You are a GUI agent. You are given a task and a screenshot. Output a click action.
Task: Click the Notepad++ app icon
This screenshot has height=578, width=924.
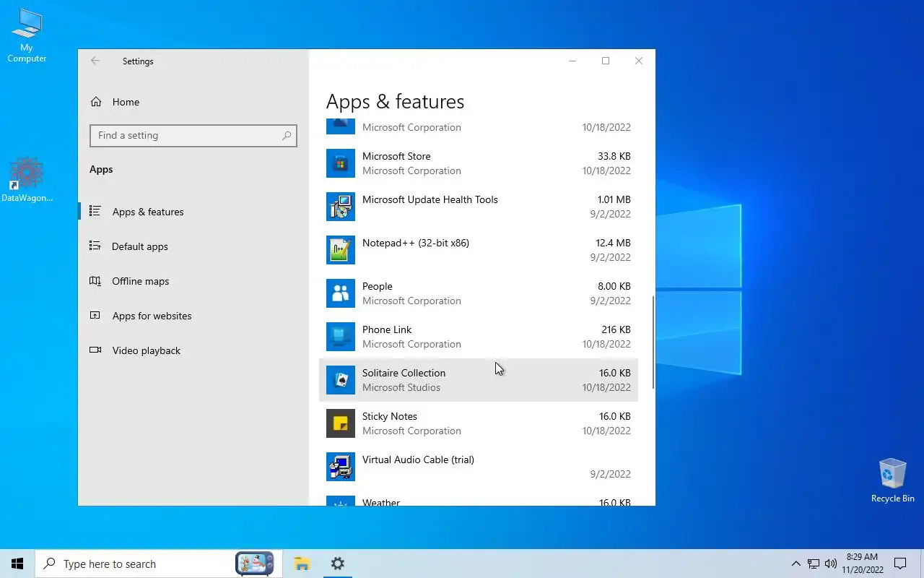click(341, 250)
